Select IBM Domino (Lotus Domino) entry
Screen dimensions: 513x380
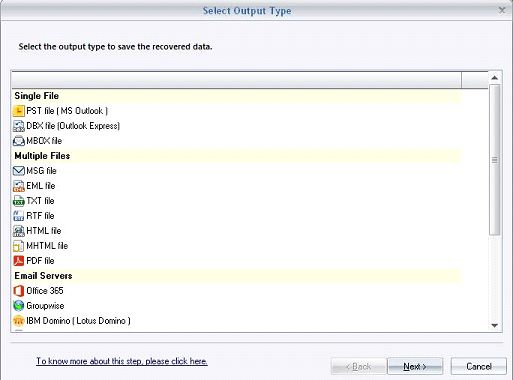coord(72,321)
